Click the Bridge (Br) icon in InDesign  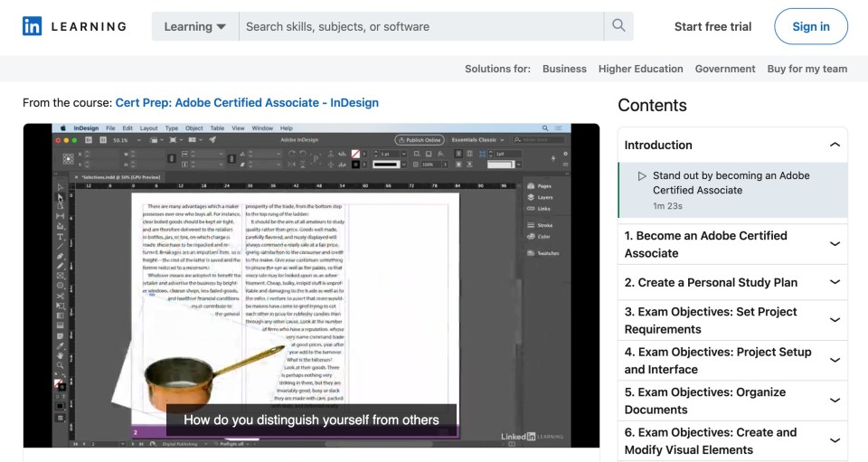(x=89, y=140)
